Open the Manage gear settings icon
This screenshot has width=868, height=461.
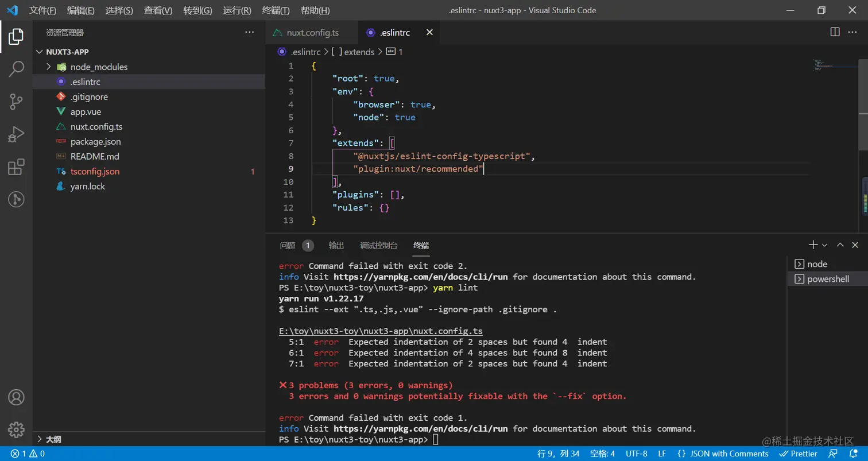coord(16,429)
